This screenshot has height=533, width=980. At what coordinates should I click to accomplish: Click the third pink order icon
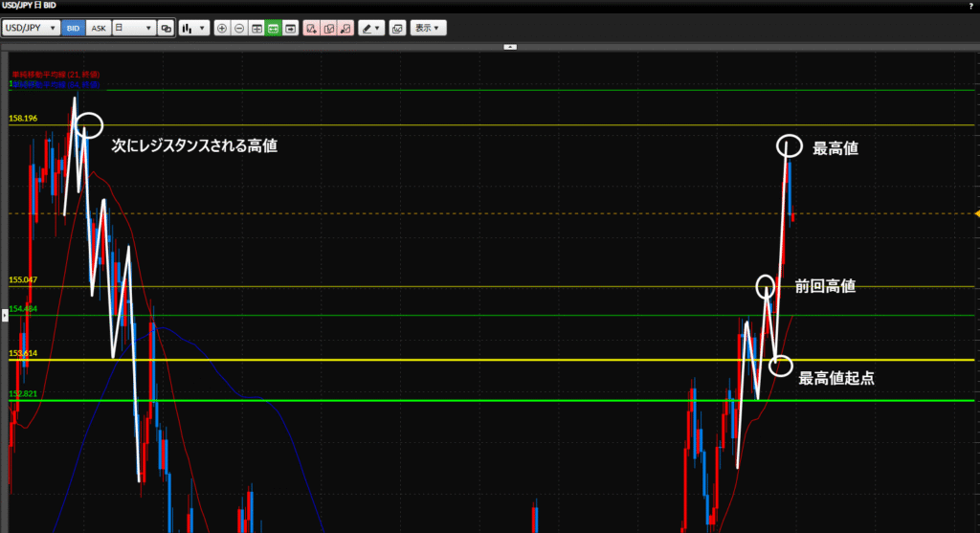point(345,29)
